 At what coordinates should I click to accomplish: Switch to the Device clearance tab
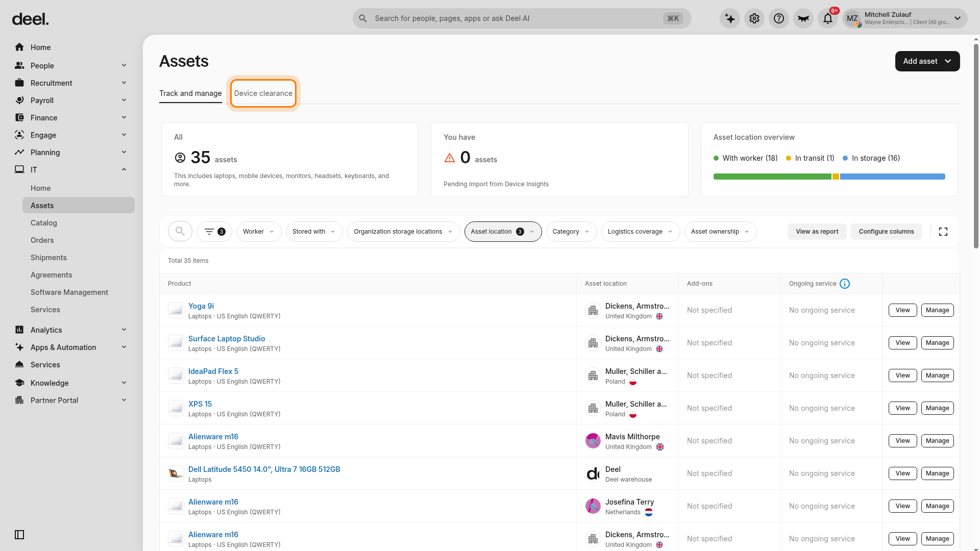[x=263, y=93]
